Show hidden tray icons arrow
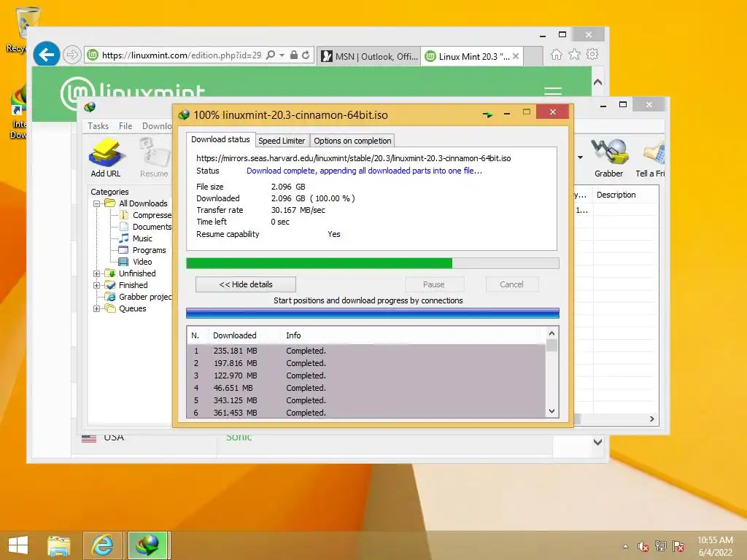The height and width of the screenshot is (560, 747). pyautogui.click(x=625, y=546)
